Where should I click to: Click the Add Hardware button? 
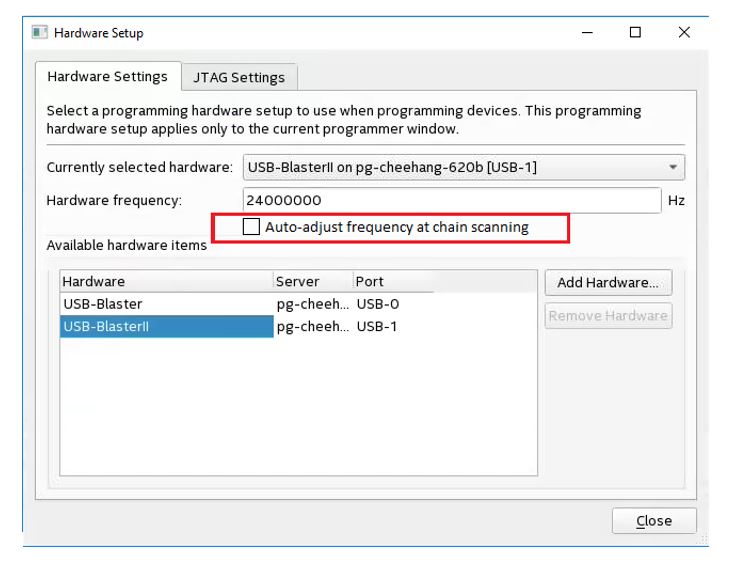pos(608,282)
